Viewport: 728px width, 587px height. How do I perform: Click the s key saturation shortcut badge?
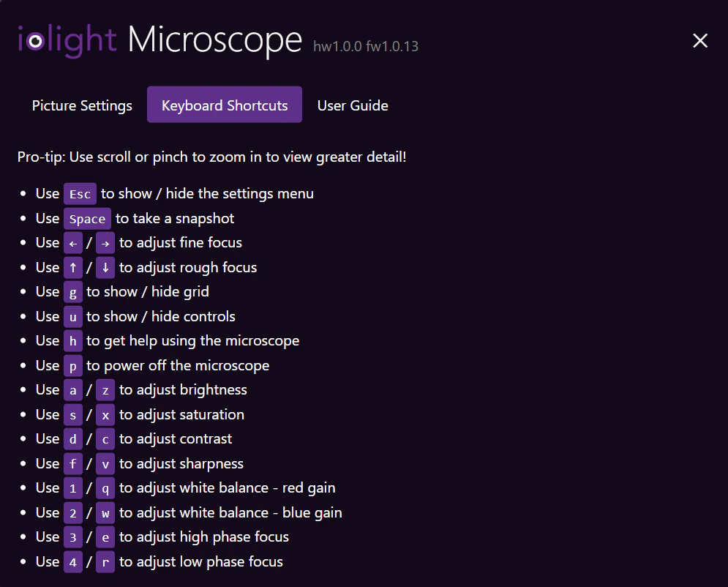click(72, 414)
